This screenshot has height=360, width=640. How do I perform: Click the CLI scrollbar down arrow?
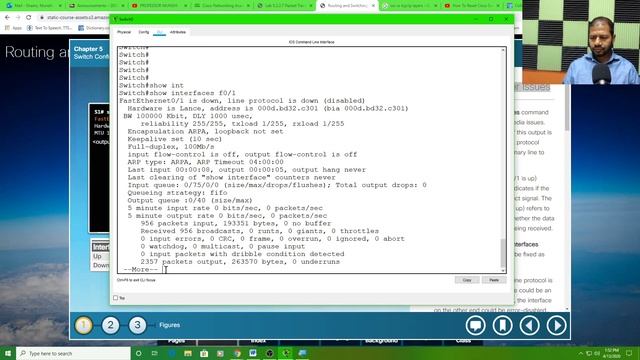[503, 270]
